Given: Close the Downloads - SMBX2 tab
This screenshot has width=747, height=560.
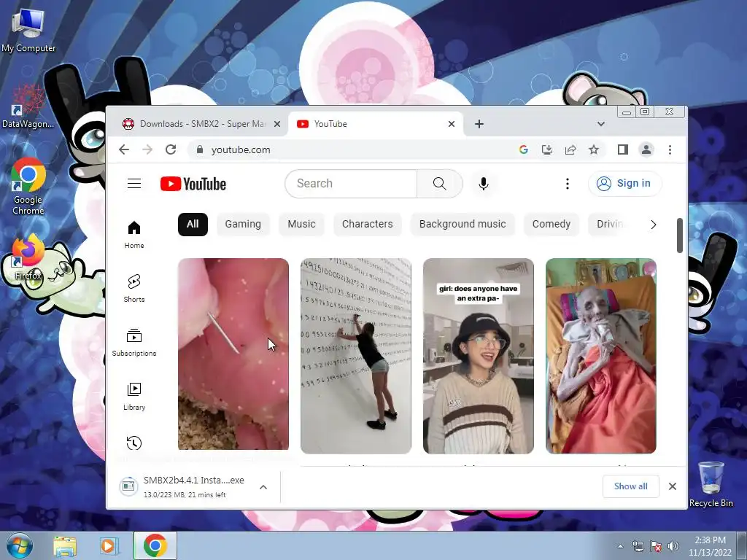Looking at the screenshot, I should click(277, 124).
